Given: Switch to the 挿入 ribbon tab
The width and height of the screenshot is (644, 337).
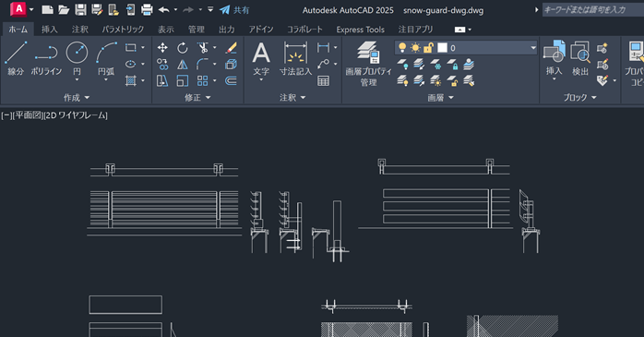Looking at the screenshot, I should pos(49,30).
